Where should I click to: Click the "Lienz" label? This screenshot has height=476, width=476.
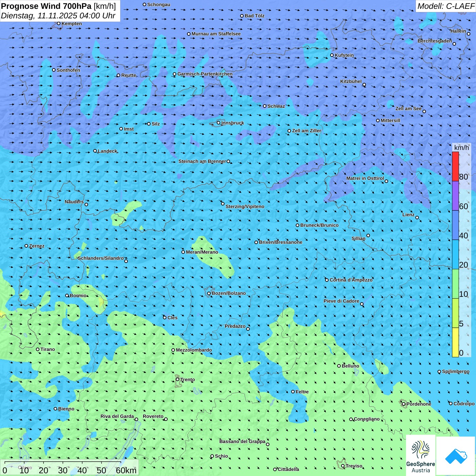[x=408, y=215]
